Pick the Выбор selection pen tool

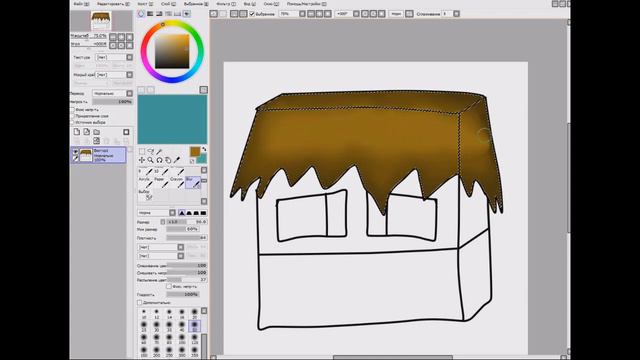pyautogui.click(x=145, y=195)
